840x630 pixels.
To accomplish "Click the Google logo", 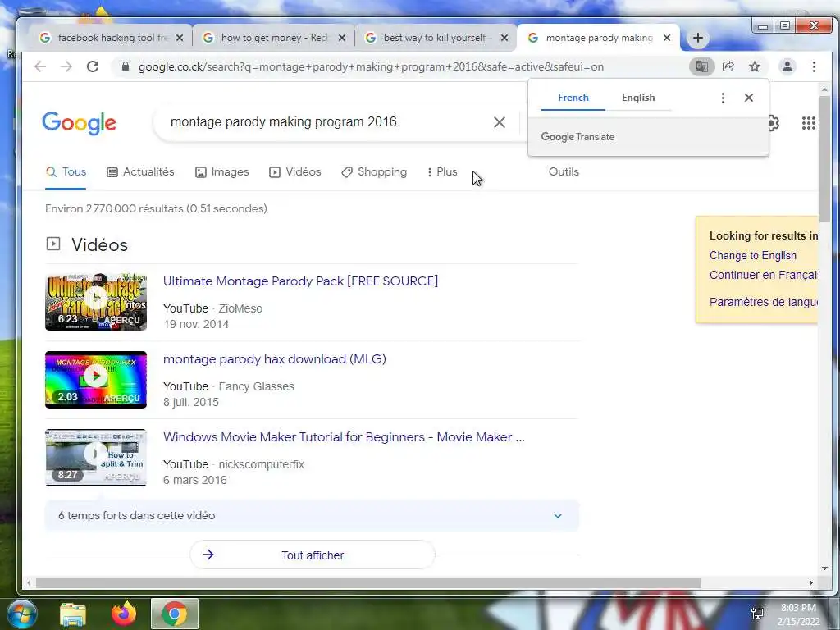I will [x=80, y=123].
